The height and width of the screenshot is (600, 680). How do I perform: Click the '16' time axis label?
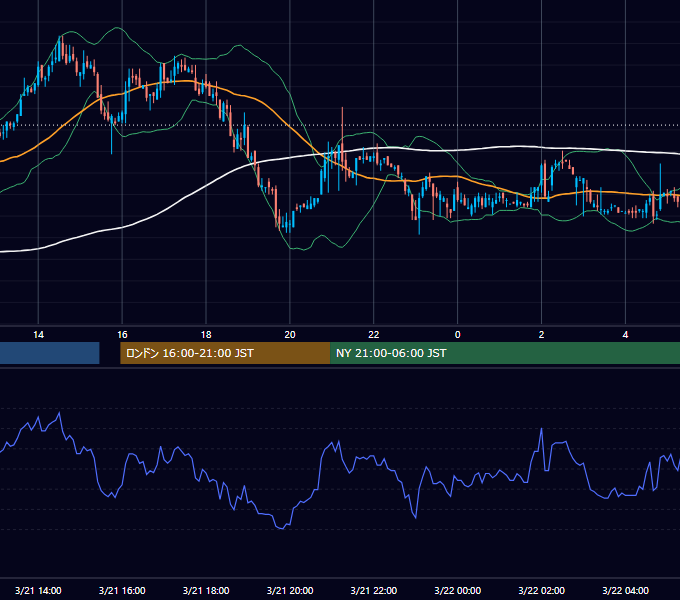122,335
